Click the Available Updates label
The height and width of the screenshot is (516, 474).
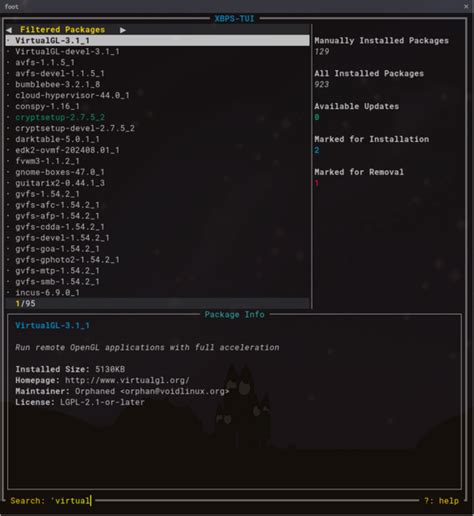[356, 106]
